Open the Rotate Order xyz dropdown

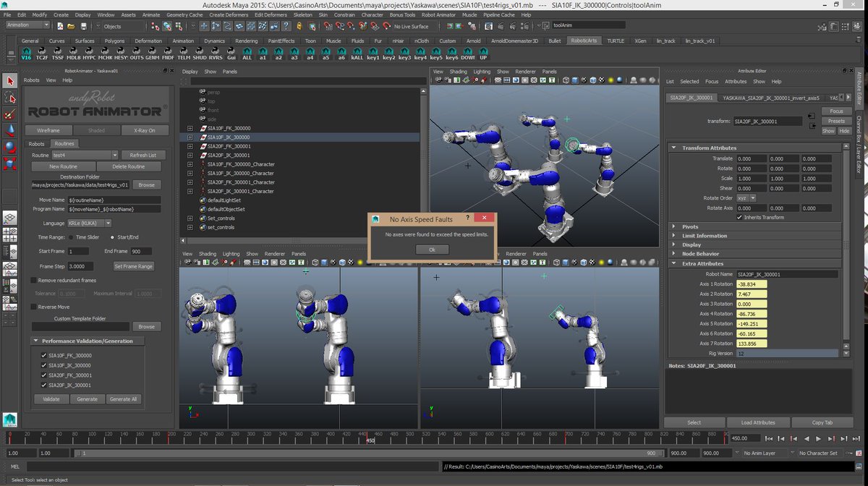[x=747, y=197]
